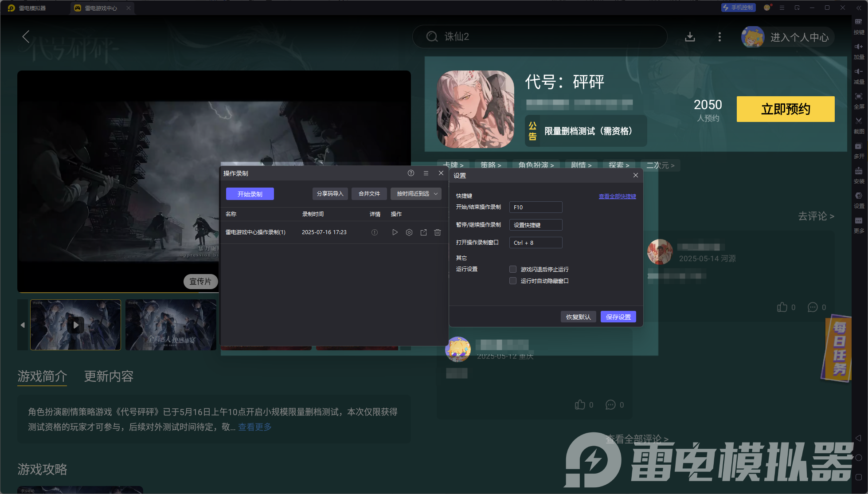Share the recorded macro via export icon
Screen dimensions: 868x494
click(423, 232)
